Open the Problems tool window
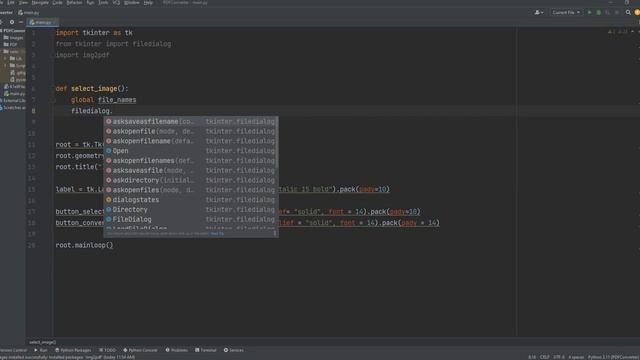This screenshot has height=360, width=640. 176,350
